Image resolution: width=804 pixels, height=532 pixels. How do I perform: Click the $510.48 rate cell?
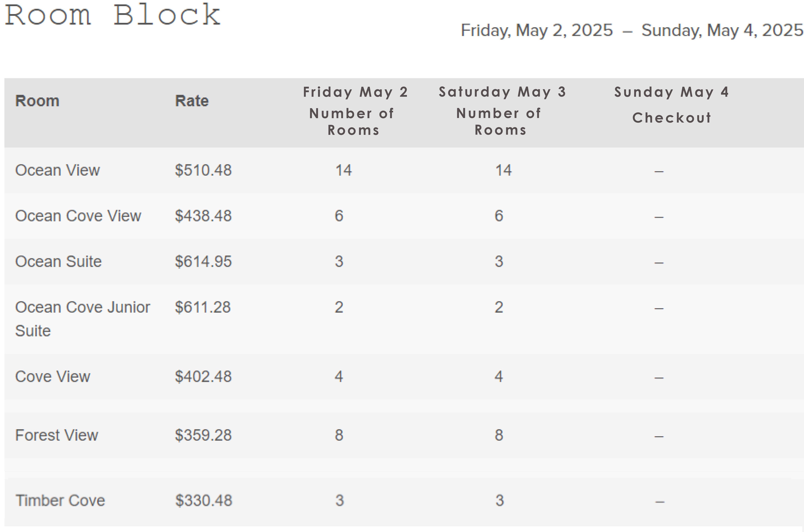click(x=203, y=170)
